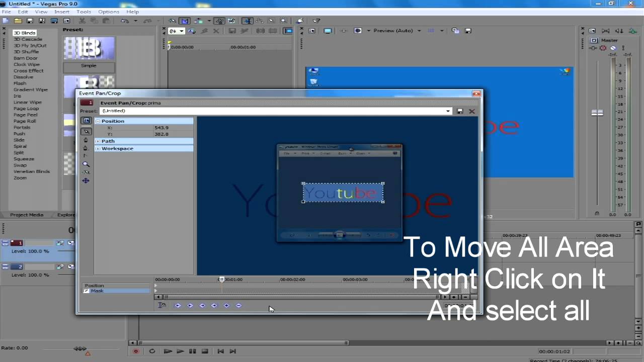644x362 pixels.
Task: Click Split Screen View icon in preview
Action: [358, 31]
